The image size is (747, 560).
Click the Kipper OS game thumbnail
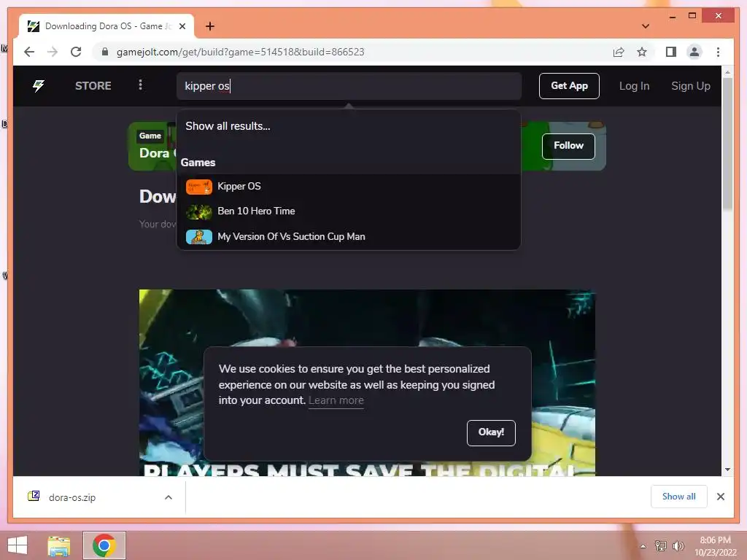tap(198, 187)
